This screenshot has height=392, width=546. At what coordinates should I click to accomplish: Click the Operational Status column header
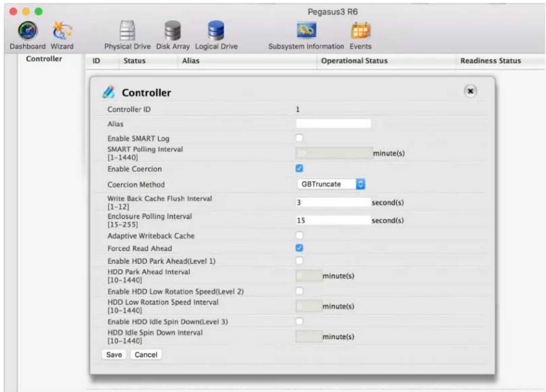tap(354, 60)
